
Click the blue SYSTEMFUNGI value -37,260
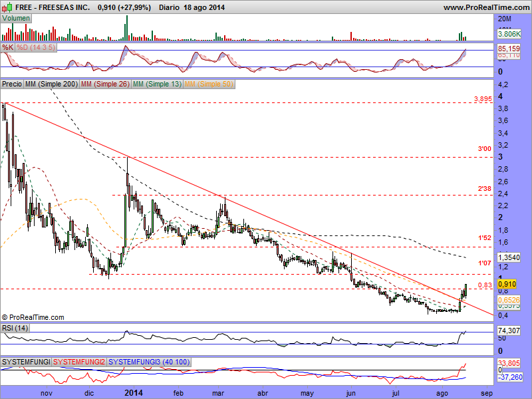[x=509, y=377]
